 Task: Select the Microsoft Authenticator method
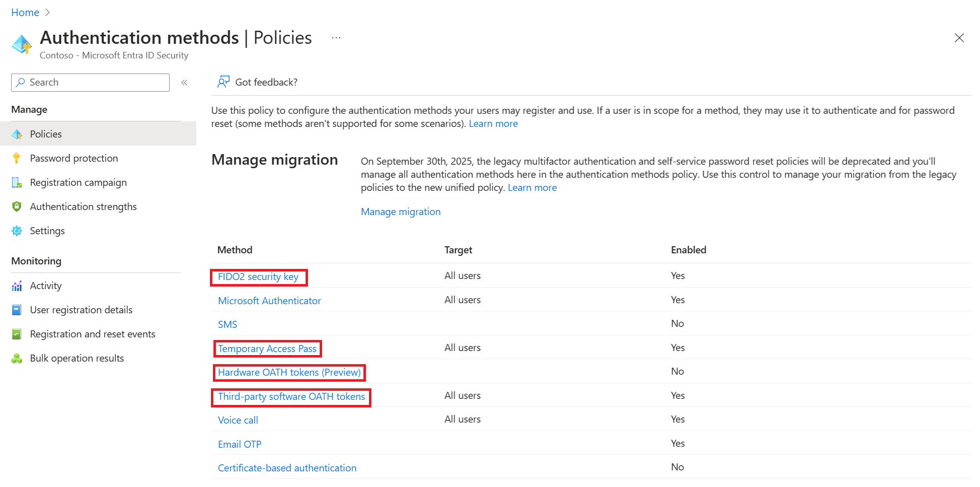click(x=269, y=301)
